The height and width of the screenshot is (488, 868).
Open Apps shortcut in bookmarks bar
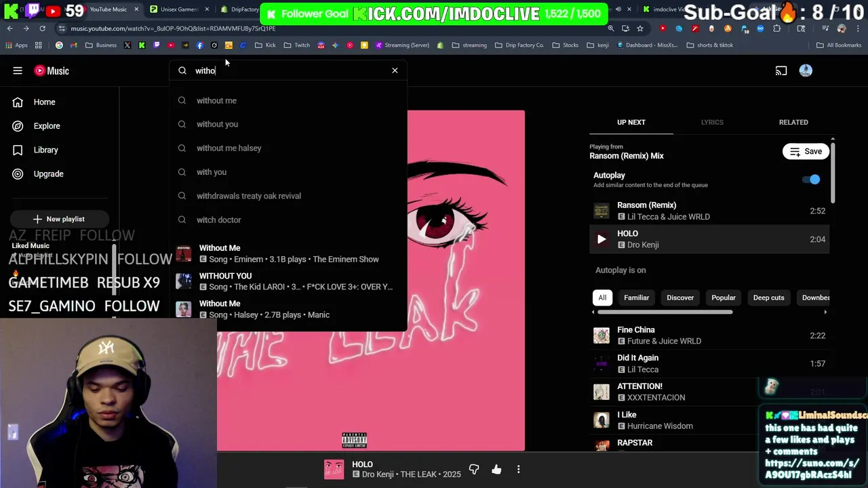tap(17, 45)
